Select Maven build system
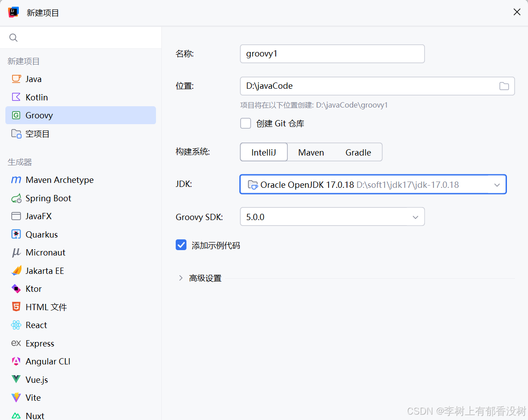This screenshot has width=528, height=420. pyautogui.click(x=311, y=152)
